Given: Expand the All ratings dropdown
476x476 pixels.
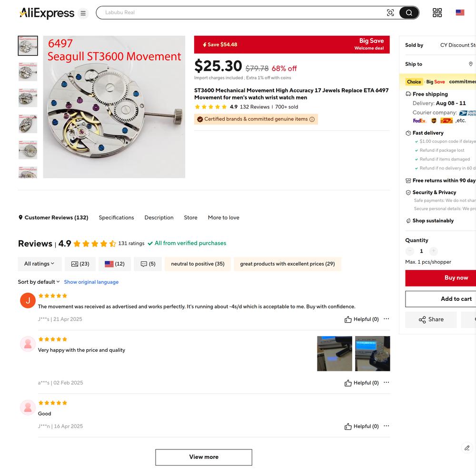Looking at the screenshot, I should (40, 264).
